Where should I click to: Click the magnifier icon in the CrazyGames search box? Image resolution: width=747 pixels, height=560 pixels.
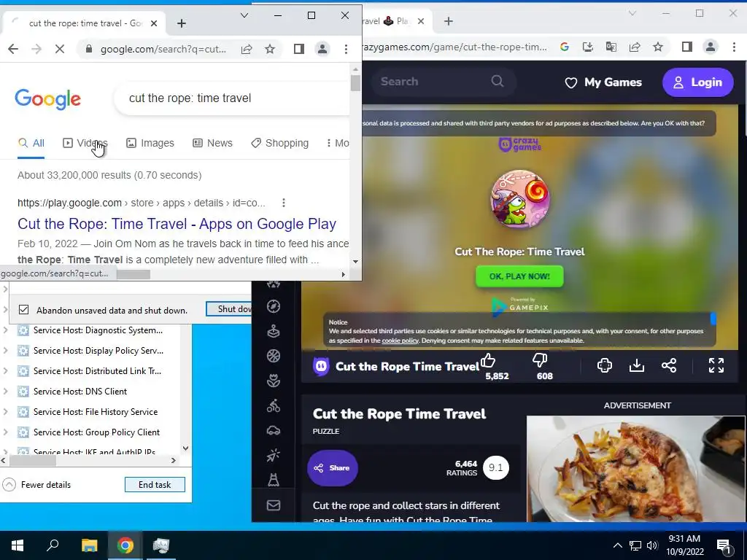[x=497, y=81]
